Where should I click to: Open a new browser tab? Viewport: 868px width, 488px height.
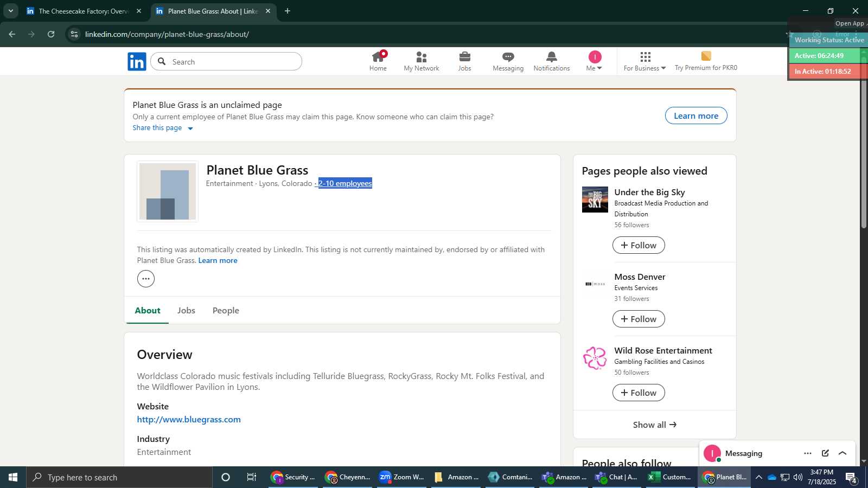288,11
